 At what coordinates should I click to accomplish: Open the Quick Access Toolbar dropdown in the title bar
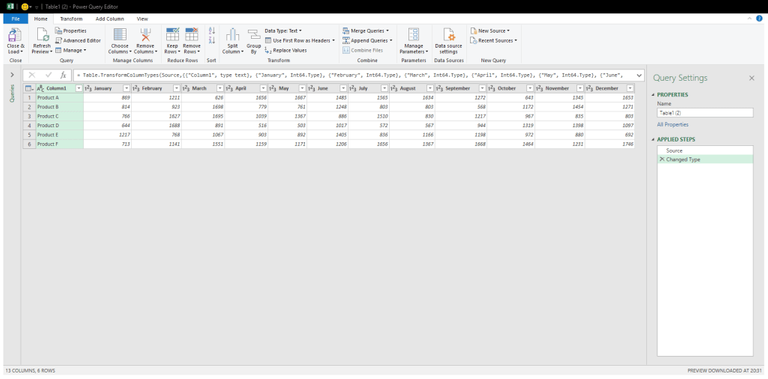[37, 7]
